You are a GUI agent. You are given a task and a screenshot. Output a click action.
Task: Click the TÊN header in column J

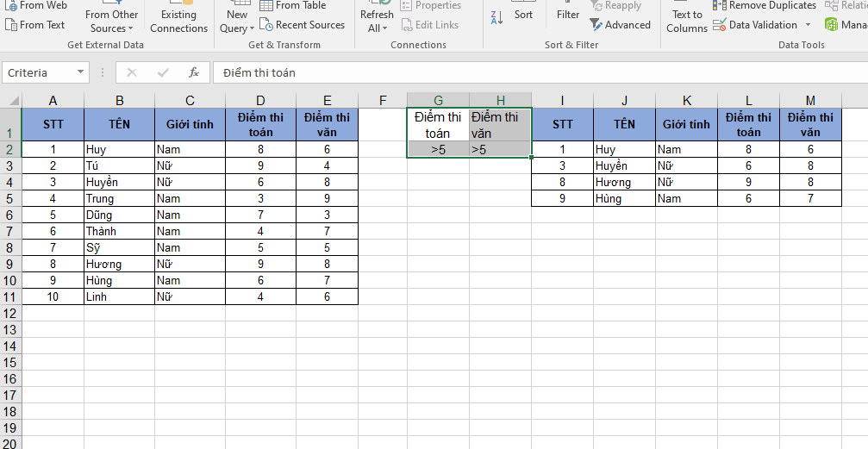(x=624, y=124)
